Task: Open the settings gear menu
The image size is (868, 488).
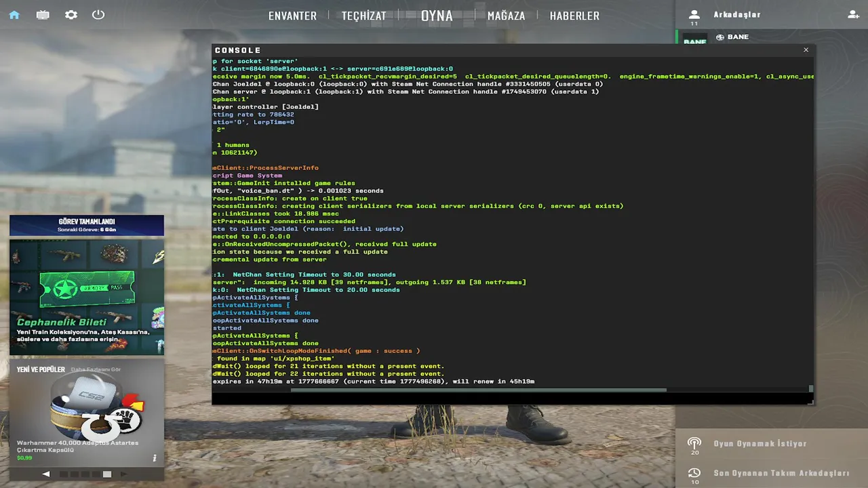Action: click(x=71, y=14)
